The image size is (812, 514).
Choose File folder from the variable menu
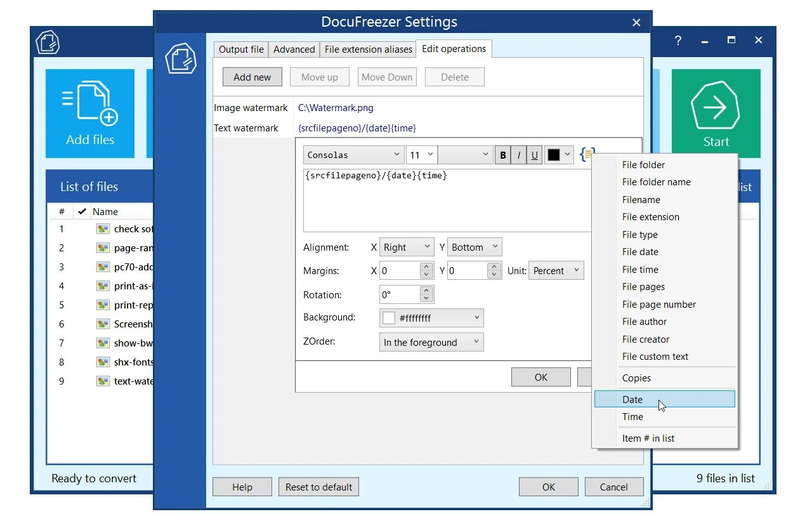point(665,165)
